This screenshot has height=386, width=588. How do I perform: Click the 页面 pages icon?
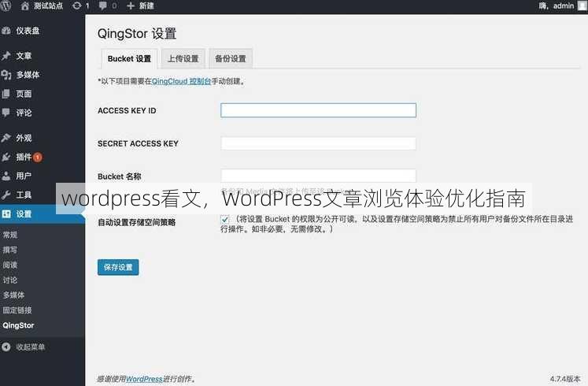[6, 94]
